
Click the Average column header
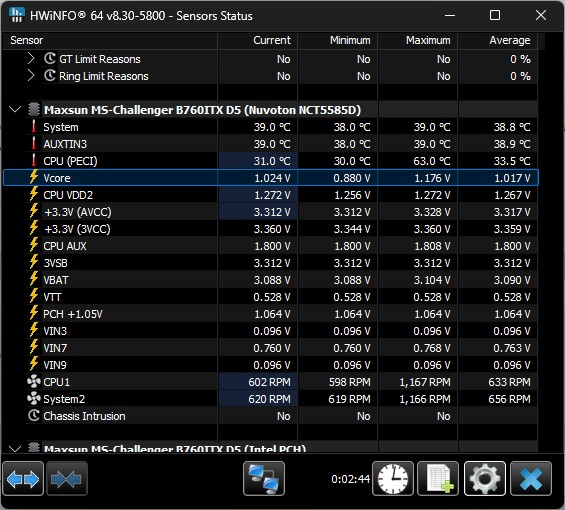coord(510,40)
